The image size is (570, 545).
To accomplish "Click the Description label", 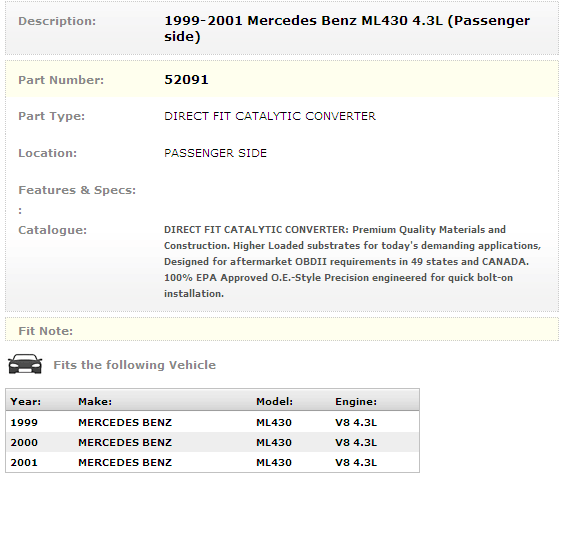I will [x=57, y=21].
